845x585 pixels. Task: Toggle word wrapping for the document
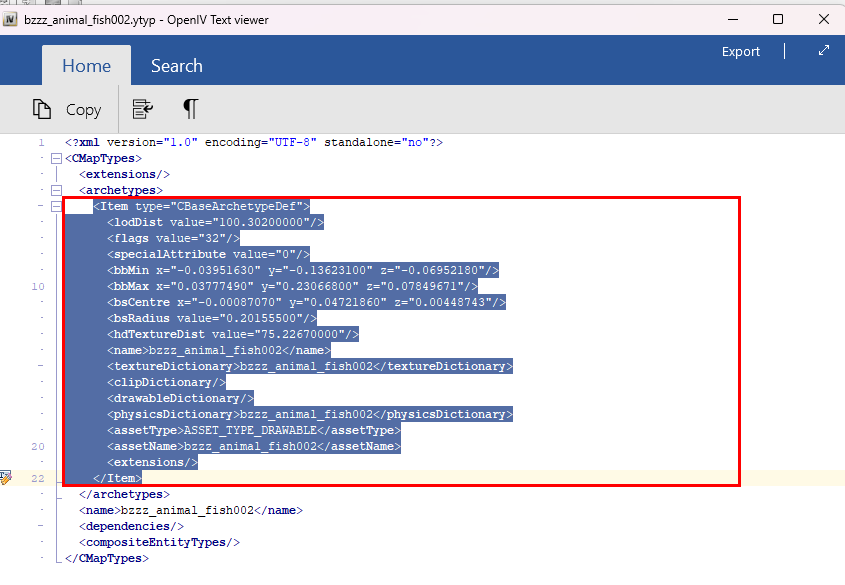tap(142, 110)
